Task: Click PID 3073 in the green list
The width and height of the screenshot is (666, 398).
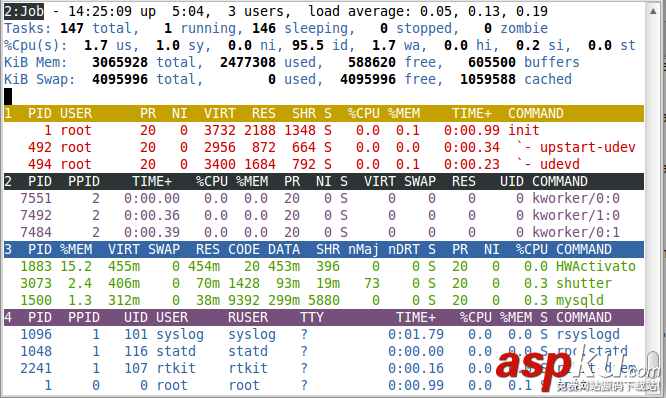Action: point(36,283)
